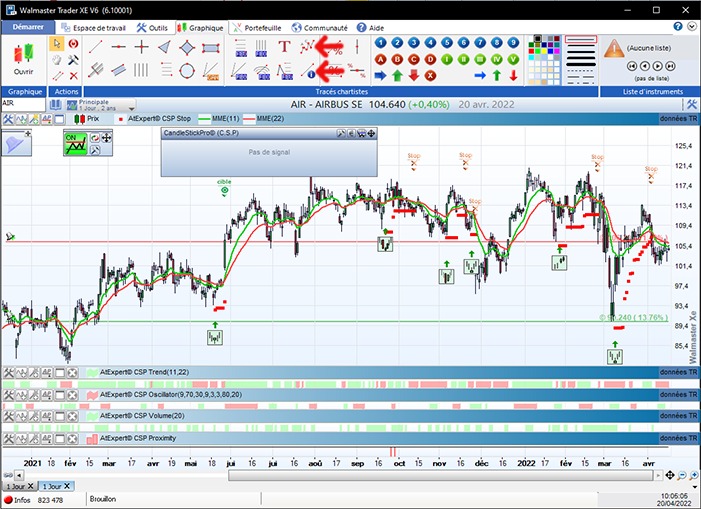The width and height of the screenshot is (701, 509).
Task: Place blue marker number 1 on chart
Action: click(x=380, y=43)
